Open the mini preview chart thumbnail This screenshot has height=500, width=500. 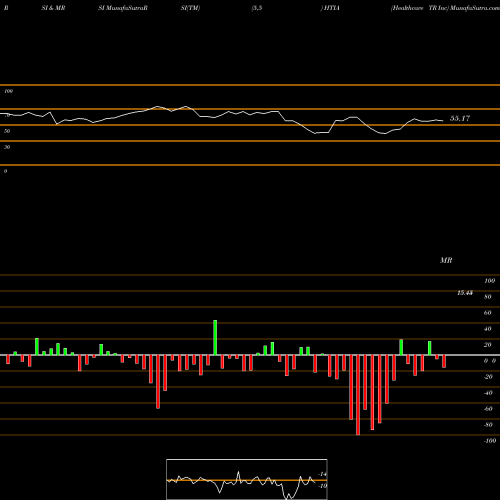point(247,479)
